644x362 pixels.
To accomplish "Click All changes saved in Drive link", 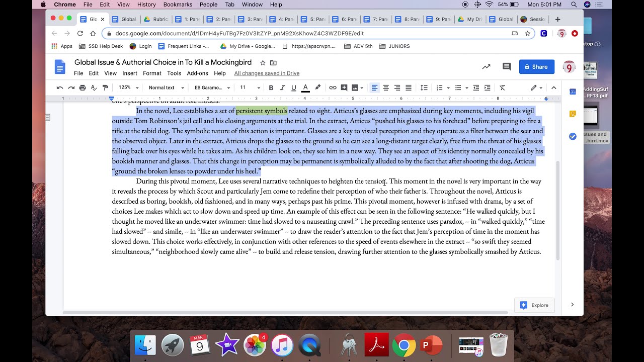I will [267, 73].
